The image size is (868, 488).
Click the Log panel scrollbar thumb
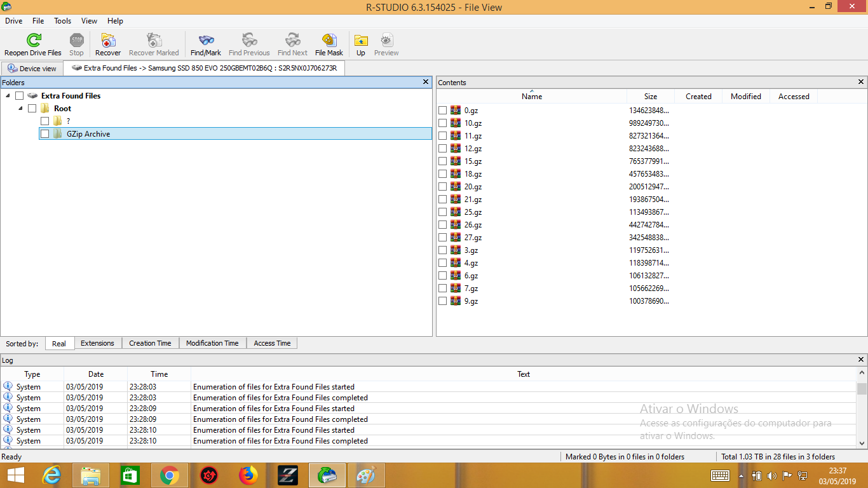(862, 390)
